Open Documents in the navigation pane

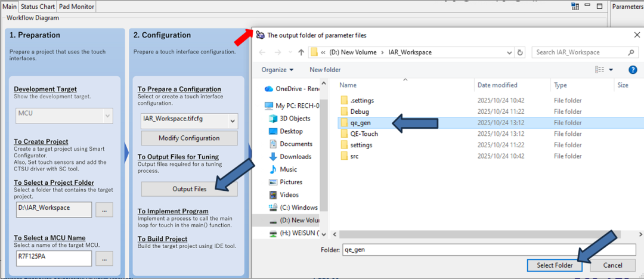tap(290, 144)
